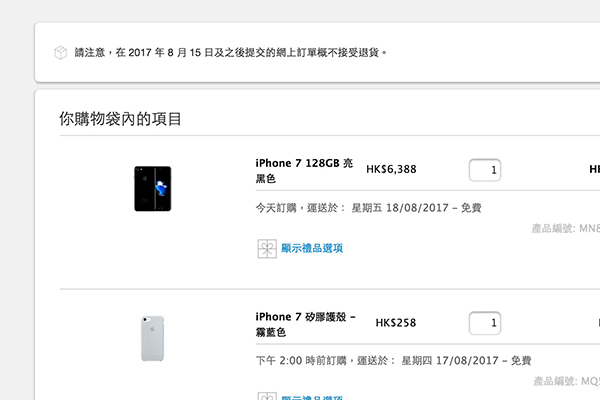This screenshot has width=600, height=400.
Task: Click the HK$258 price
Action: (x=396, y=323)
